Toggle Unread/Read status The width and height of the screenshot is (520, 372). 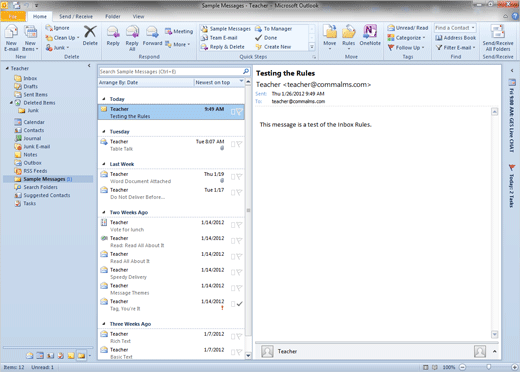(x=408, y=28)
